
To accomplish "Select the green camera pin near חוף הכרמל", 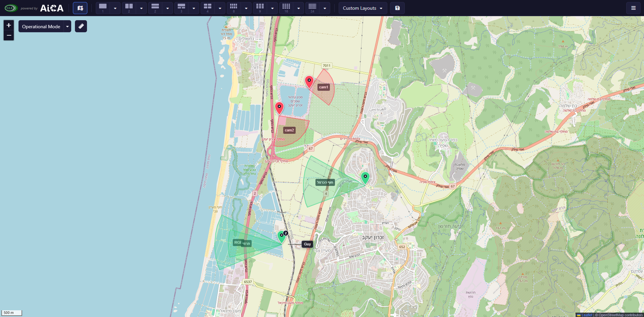I will click(365, 177).
